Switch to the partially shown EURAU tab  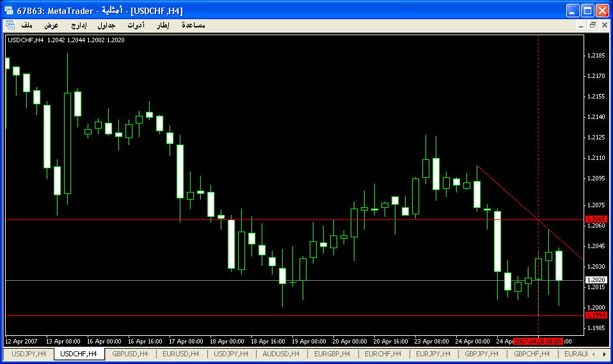click(577, 354)
